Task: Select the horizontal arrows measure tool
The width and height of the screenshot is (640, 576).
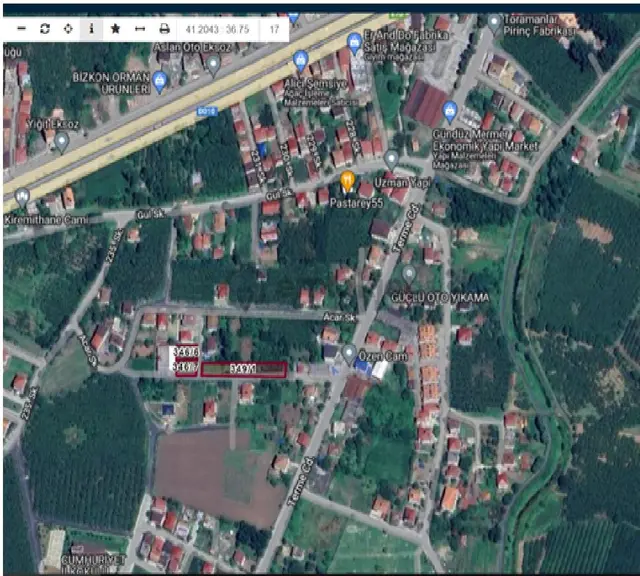Action: (x=140, y=29)
